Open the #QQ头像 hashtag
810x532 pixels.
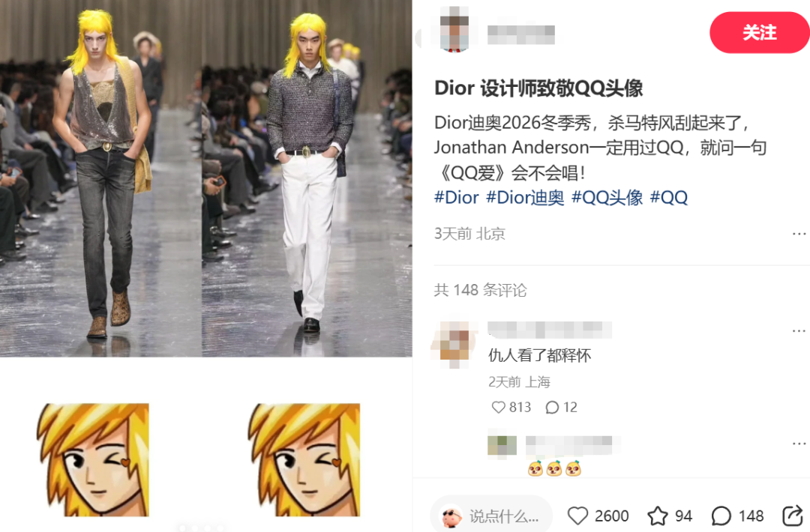coord(607,198)
